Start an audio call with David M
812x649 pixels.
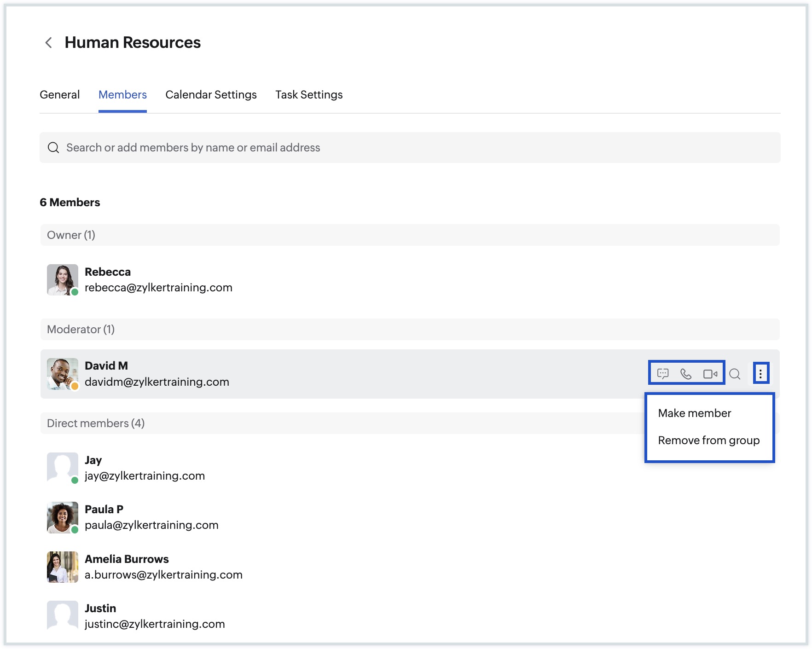[686, 374]
